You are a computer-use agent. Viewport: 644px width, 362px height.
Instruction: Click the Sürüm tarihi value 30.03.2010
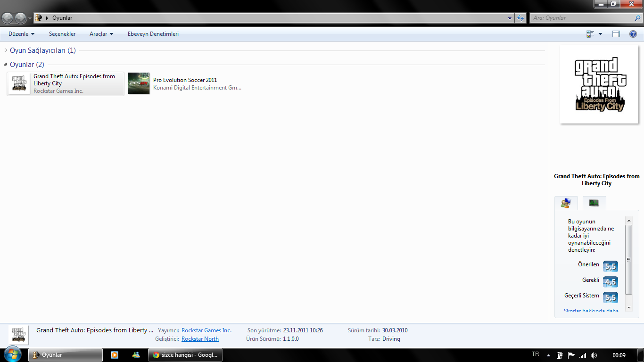point(395,330)
